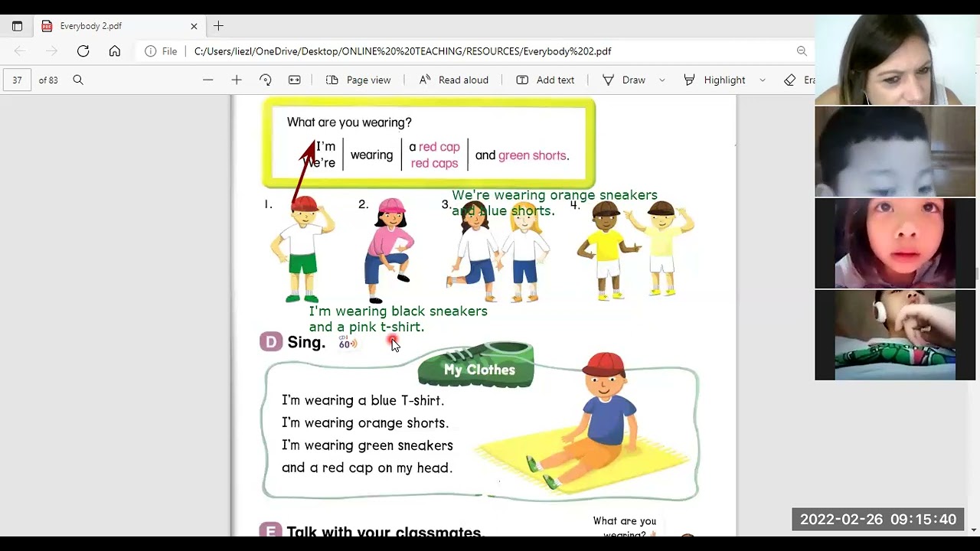Search within the PDF document
The width and height of the screenshot is (980, 551).
pos(78,80)
